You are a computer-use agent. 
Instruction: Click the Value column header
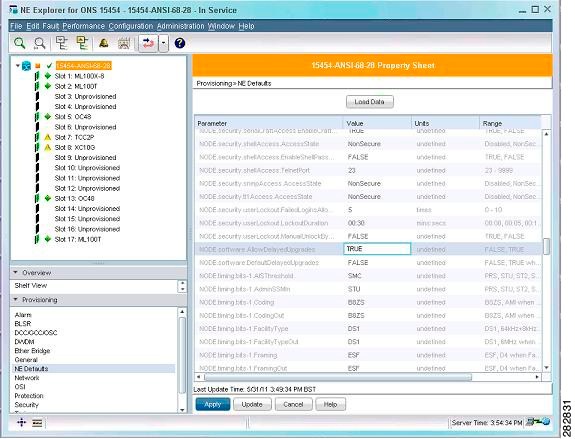(x=377, y=123)
